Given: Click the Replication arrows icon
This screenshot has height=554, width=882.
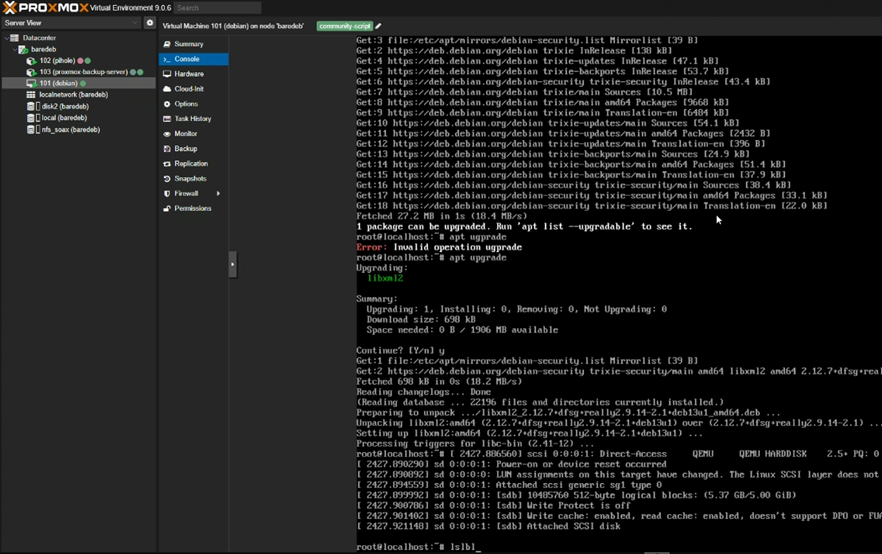Looking at the screenshot, I should click(x=167, y=164).
